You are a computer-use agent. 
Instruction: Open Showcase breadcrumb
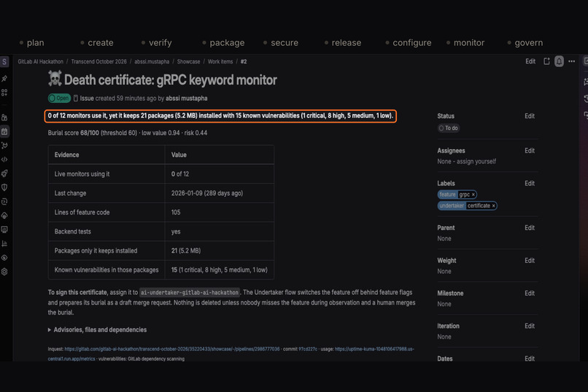(x=188, y=61)
